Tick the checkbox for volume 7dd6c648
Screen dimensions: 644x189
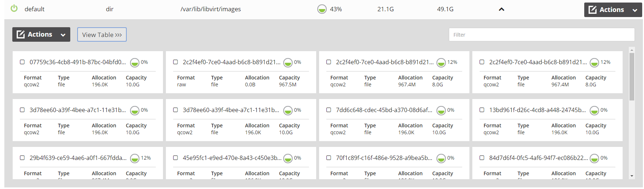[x=329, y=110]
